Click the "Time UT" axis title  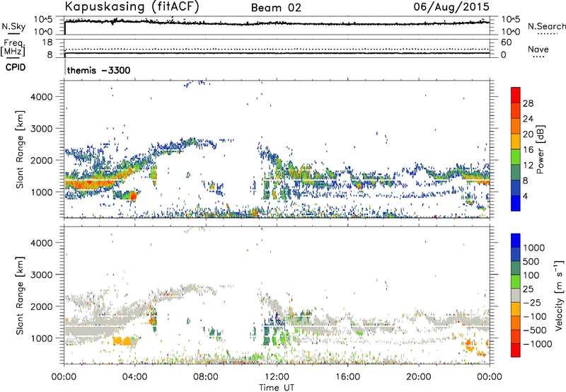(277, 388)
